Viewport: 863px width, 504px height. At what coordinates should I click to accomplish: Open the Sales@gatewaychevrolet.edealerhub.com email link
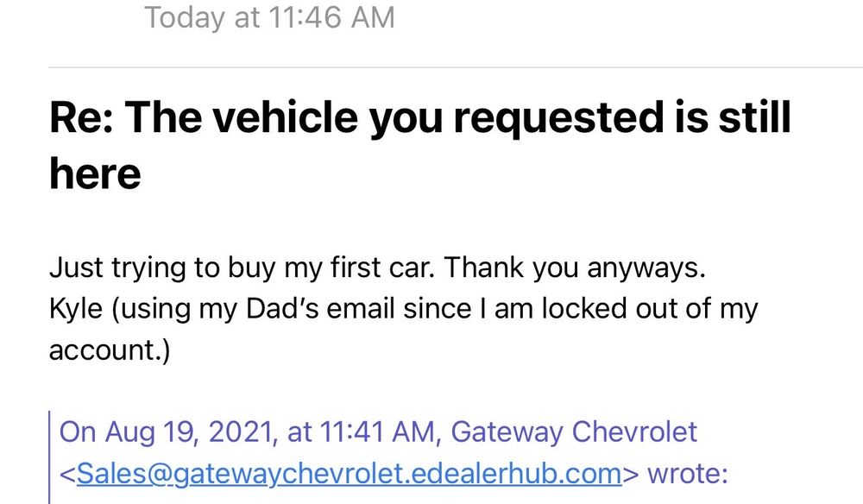pyautogui.click(x=349, y=472)
